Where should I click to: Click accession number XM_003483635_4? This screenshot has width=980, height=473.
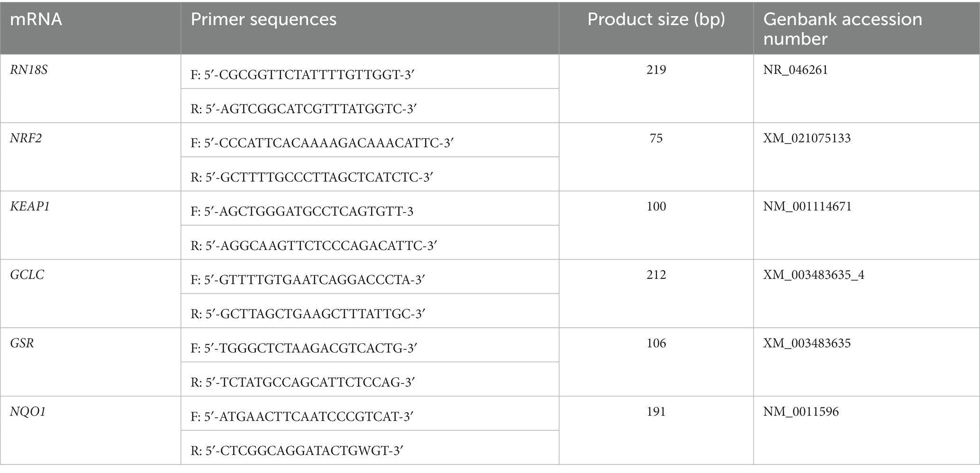tap(814, 275)
